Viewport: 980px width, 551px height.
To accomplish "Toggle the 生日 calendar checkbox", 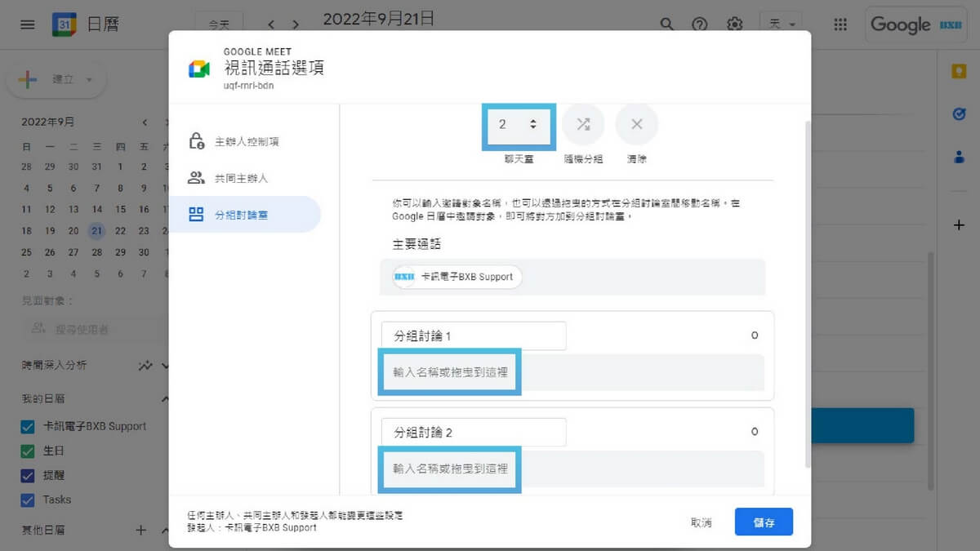I will pyautogui.click(x=28, y=451).
